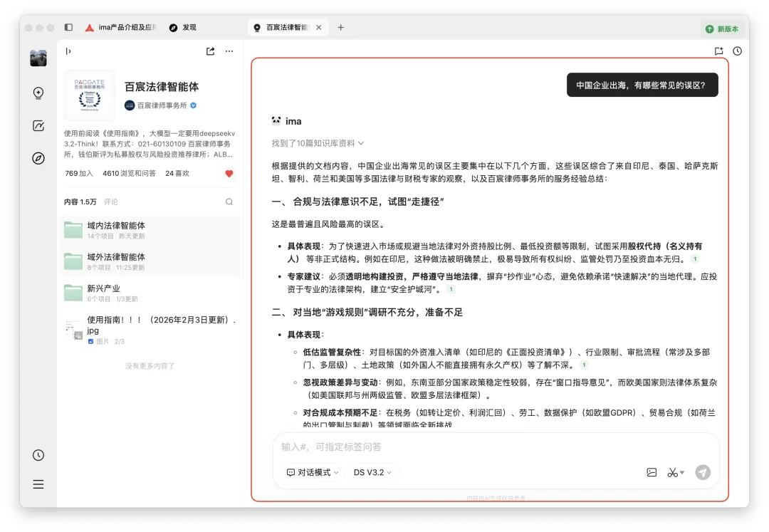This screenshot has height=532, width=769.
Task: Click the blue verified badge icon
Action: 193,105
